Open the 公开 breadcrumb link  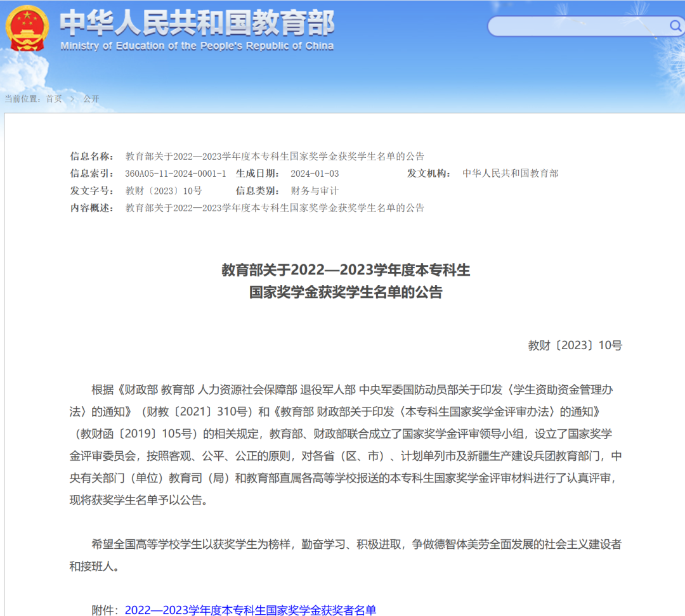91,99
